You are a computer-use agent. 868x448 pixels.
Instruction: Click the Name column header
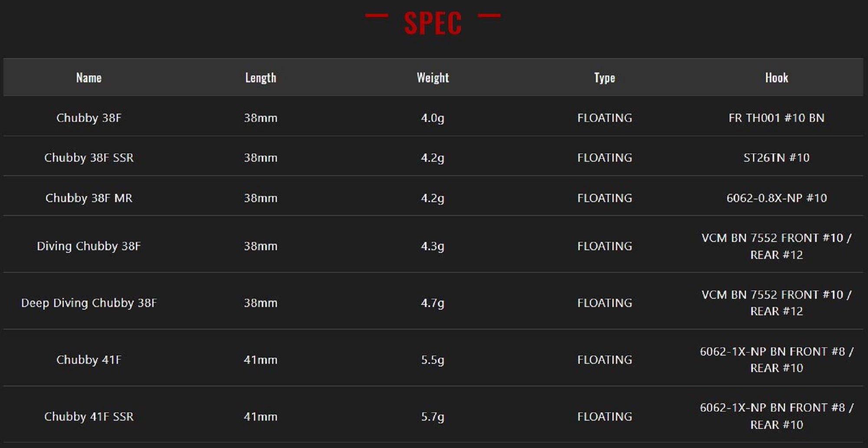tap(89, 78)
